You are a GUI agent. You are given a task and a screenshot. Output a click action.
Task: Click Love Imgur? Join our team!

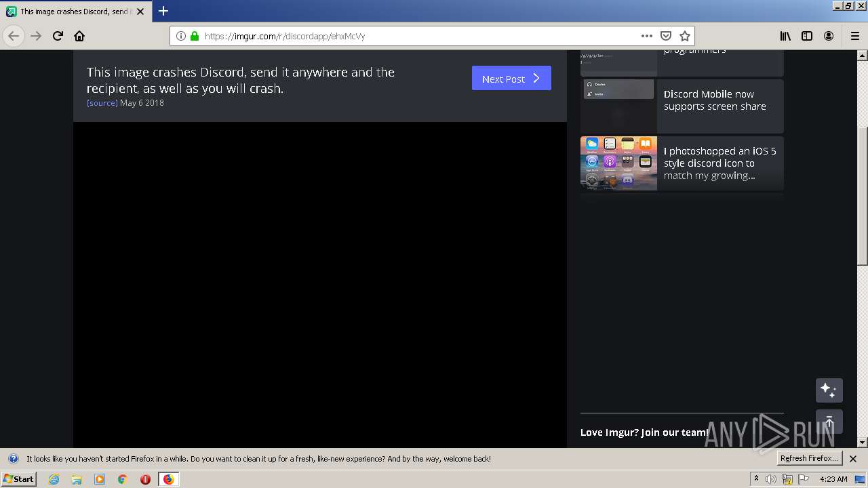click(644, 432)
